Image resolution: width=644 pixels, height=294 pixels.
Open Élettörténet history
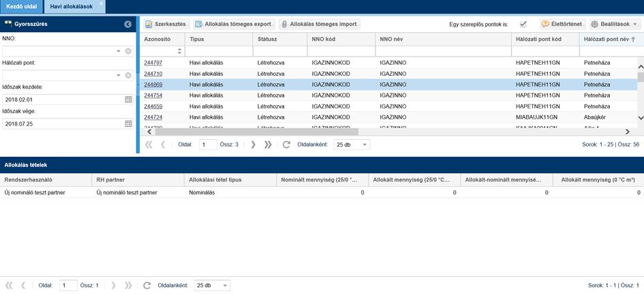click(x=562, y=25)
